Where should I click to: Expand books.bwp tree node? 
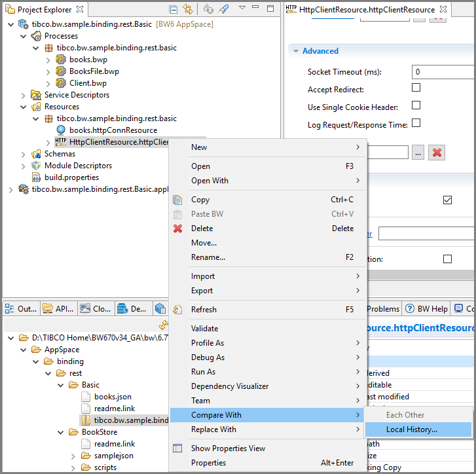(x=48, y=60)
